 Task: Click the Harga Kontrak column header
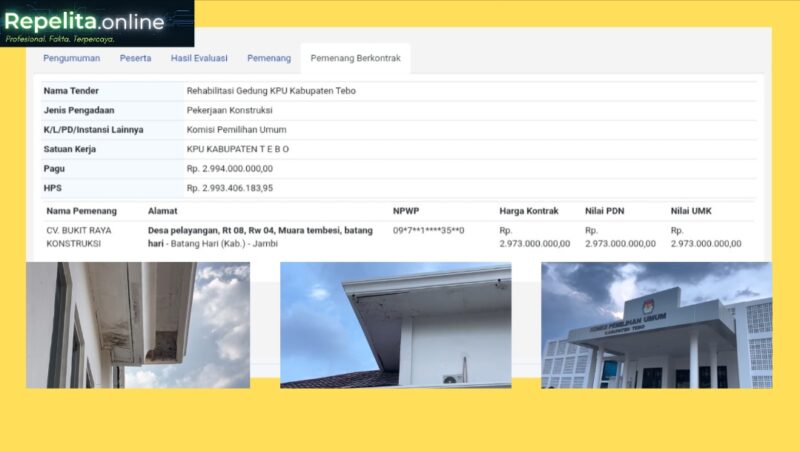(529, 211)
